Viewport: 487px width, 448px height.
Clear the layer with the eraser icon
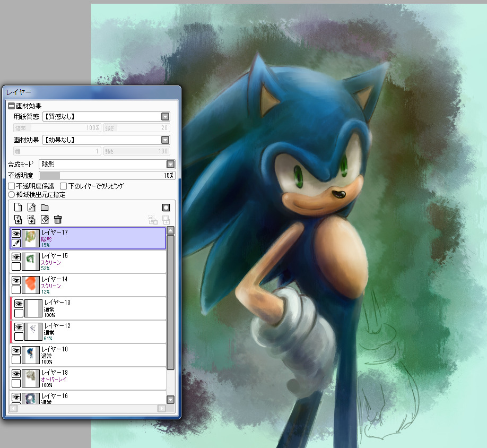coord(45,219)
